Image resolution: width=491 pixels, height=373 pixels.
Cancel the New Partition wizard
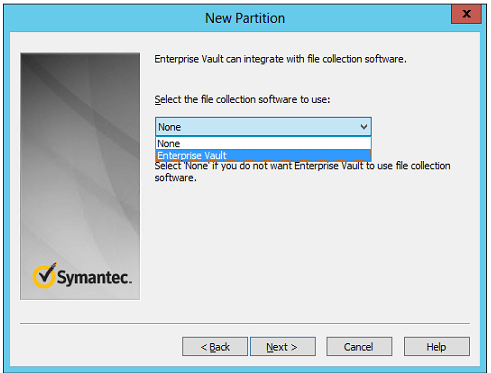[359, 347]
